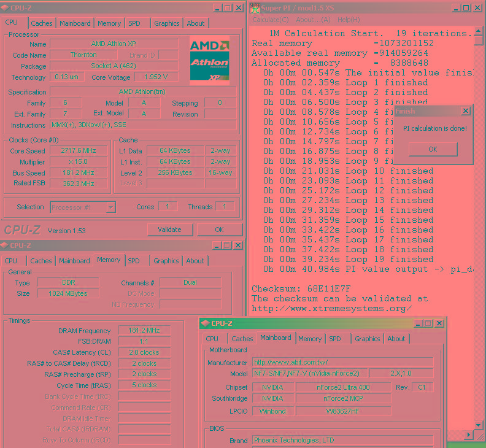The image size is (486, 448).
Task: Select About tab in Mainboard CPU-Z window
Action: point(396,339)
